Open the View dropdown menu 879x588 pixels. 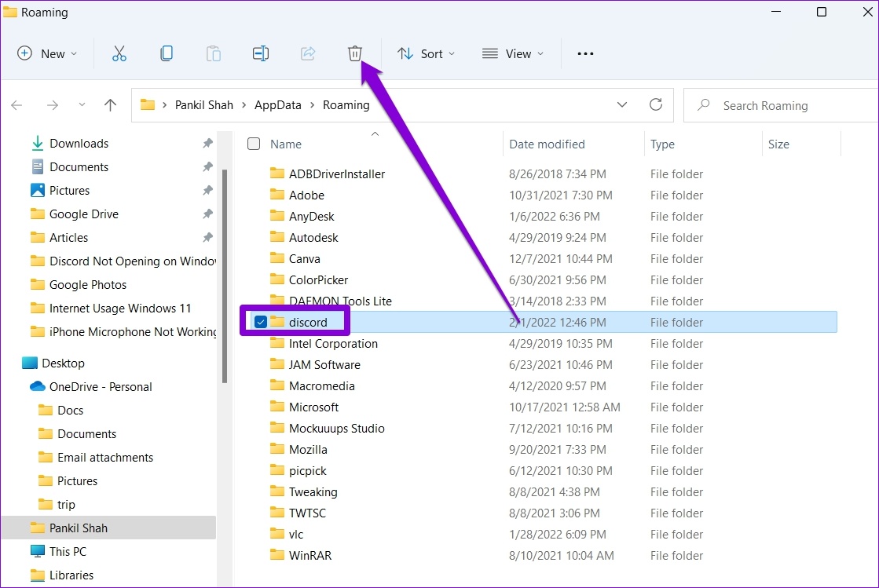tap(513, 53)
